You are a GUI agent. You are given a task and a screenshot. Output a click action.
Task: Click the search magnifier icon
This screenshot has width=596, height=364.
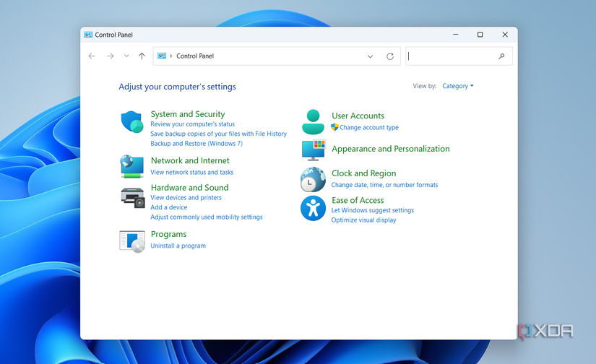(x=501, y=56)
